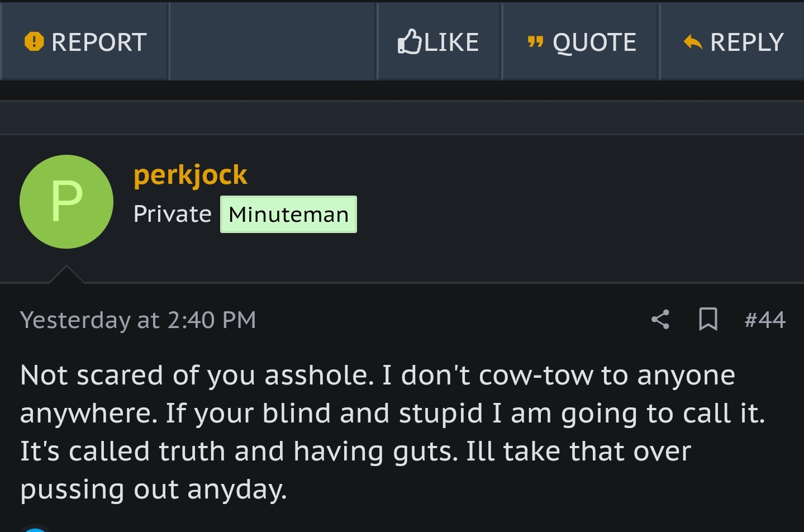Select the LIKE text label
Image resolution: width=804 pixels, height=532 pixels.
tap(451, 42)
